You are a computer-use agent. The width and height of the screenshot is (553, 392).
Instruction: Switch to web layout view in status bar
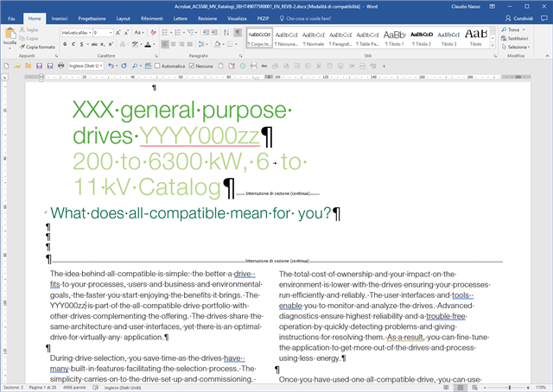click(x=474, y=388)
